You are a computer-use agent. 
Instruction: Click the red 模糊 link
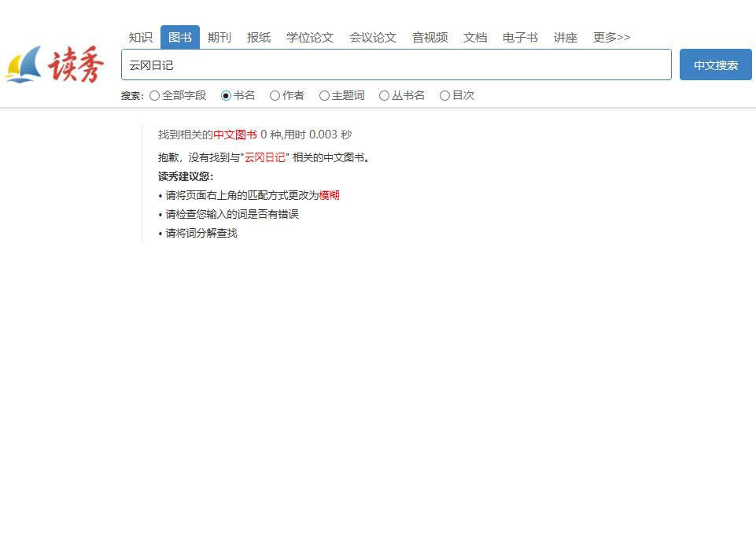[330, 195]
